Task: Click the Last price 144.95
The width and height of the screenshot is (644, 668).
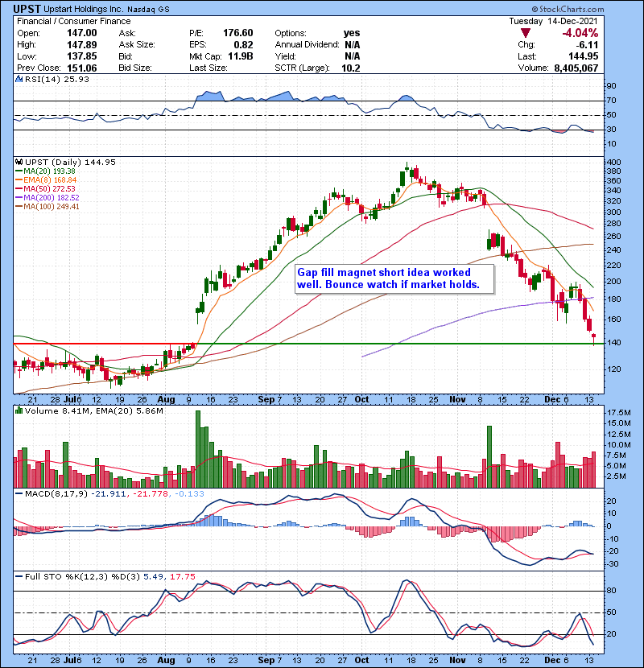Action: [x=583, y=56]
